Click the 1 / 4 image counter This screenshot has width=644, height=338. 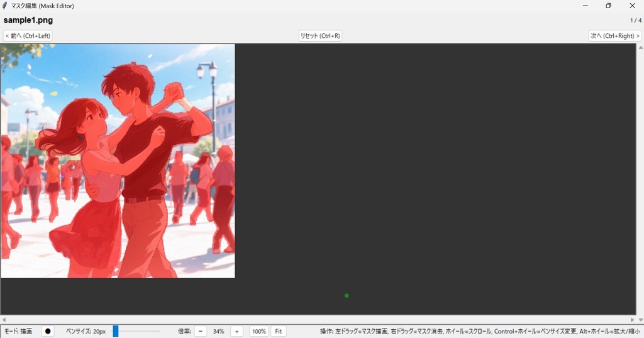coord(636,20)
